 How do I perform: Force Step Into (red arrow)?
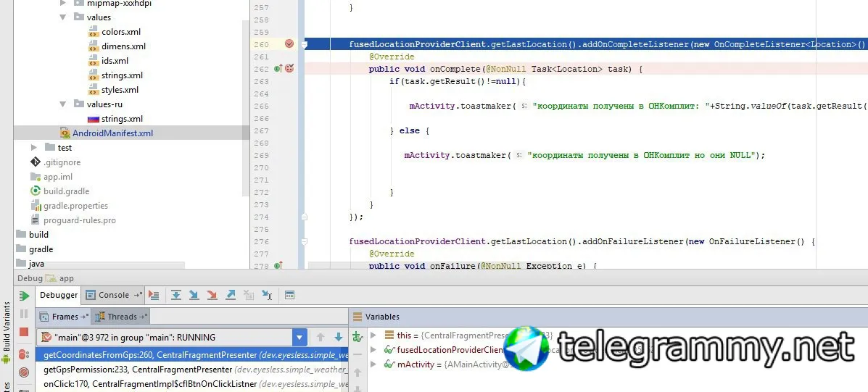pos(212,295)
